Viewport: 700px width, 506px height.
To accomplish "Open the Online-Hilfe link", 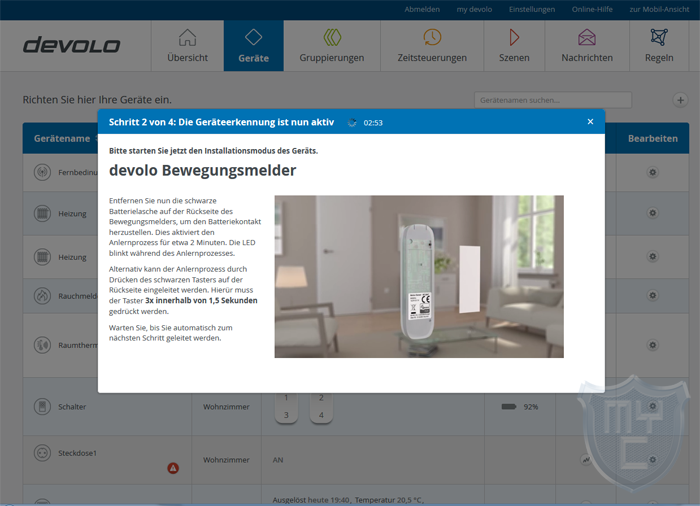I will tap(592, 9).
